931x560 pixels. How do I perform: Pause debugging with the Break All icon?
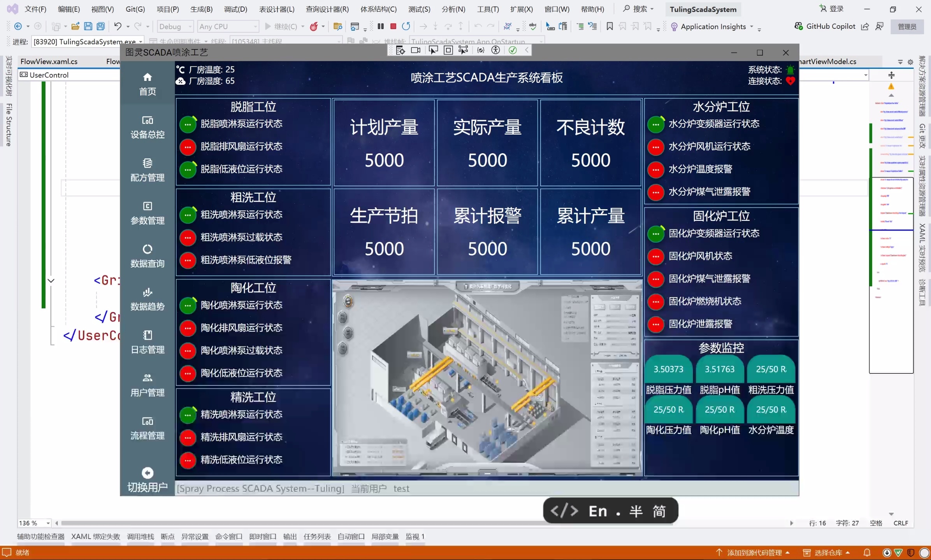pyautogui.click(x=381, y=26)
